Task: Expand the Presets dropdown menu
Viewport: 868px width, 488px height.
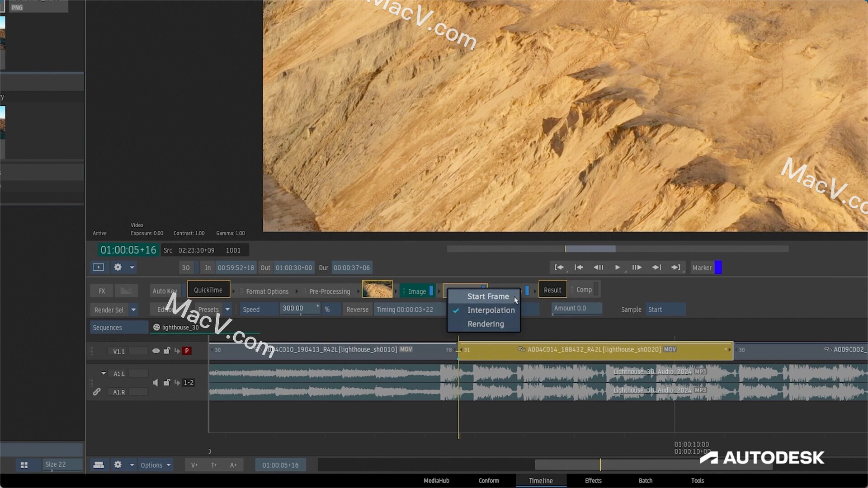Action: coord(227,309)
